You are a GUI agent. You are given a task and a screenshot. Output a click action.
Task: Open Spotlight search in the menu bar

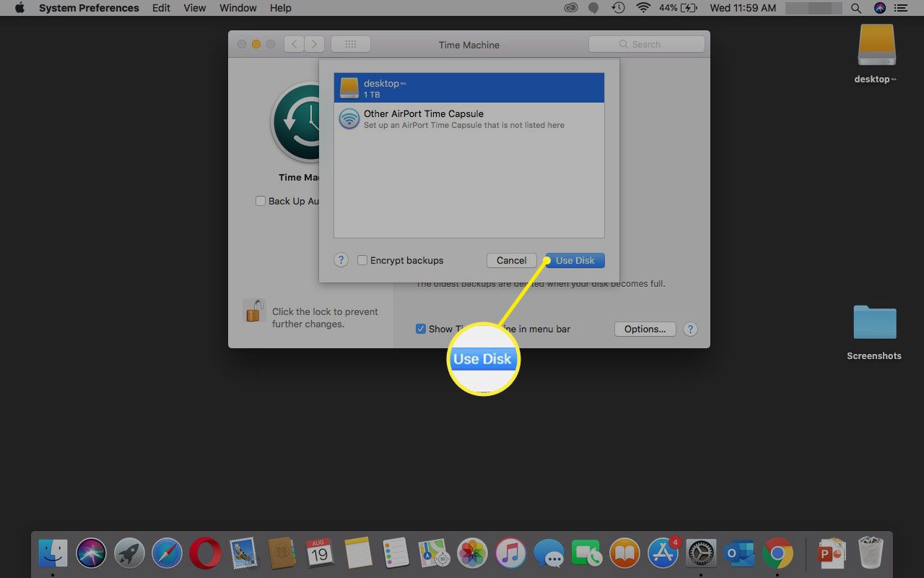(856, 8)
